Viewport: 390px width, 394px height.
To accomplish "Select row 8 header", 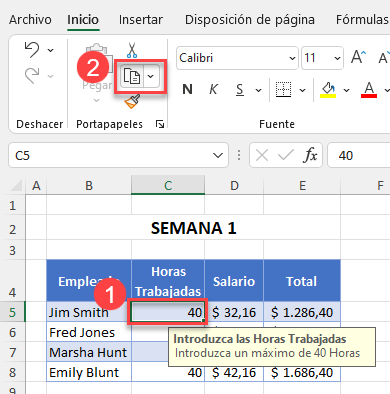I will pos(13,372).
